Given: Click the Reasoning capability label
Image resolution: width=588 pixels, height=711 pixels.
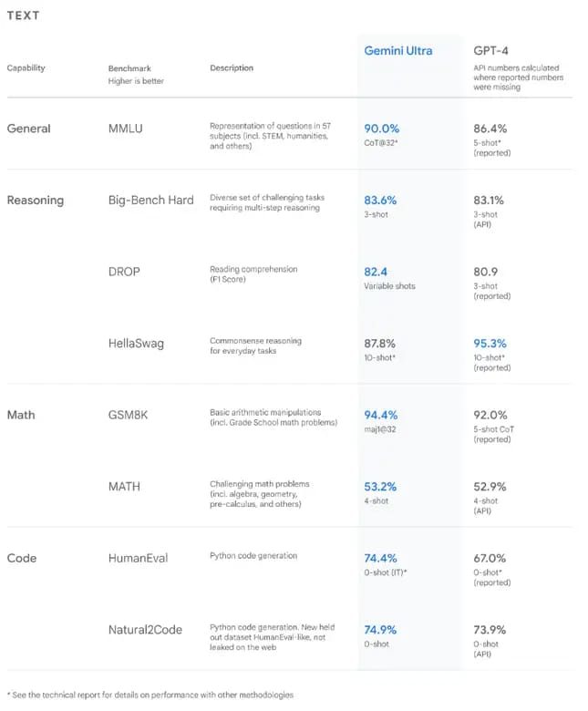Looking at the screenshot, I should (x=36, y=200).
